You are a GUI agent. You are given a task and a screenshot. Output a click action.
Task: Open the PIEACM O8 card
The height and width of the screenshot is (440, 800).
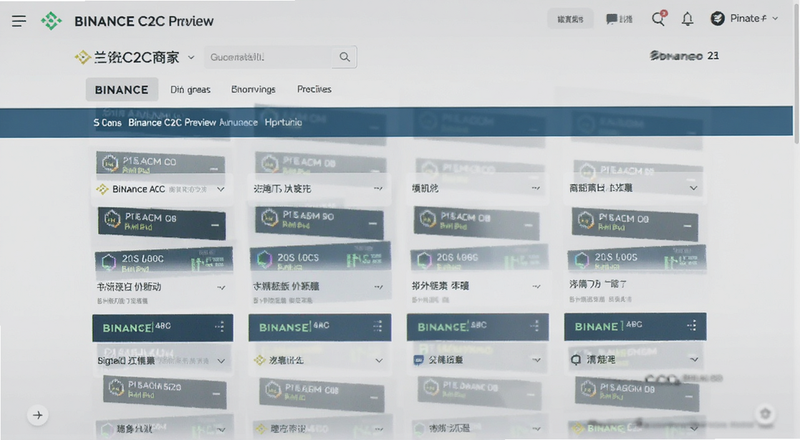click(162, 223)
